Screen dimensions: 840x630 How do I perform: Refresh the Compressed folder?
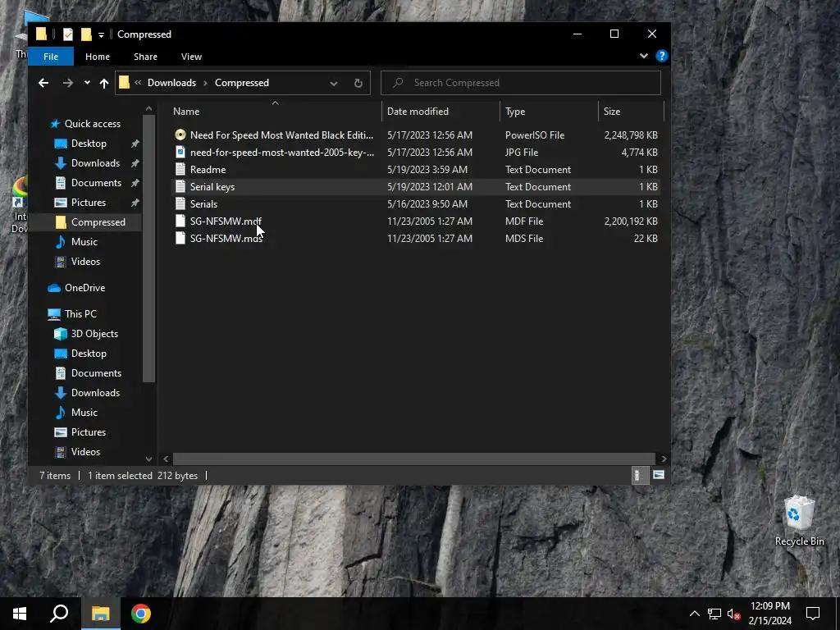358,83
